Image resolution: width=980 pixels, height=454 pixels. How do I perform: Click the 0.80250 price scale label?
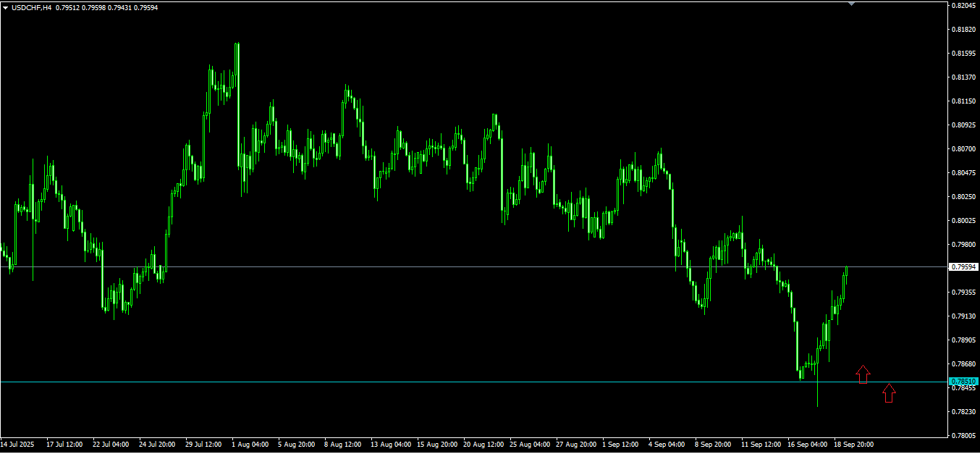[964, 197]
